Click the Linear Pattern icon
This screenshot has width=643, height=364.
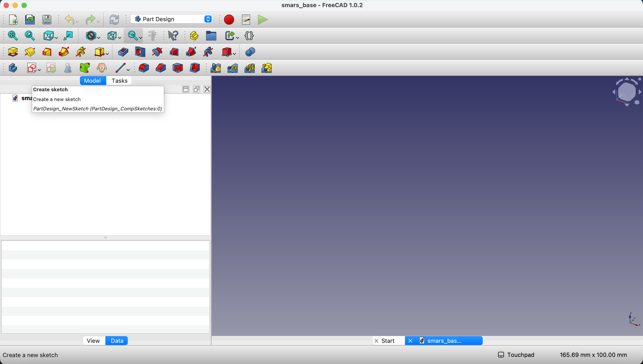(x=233, y=68)
